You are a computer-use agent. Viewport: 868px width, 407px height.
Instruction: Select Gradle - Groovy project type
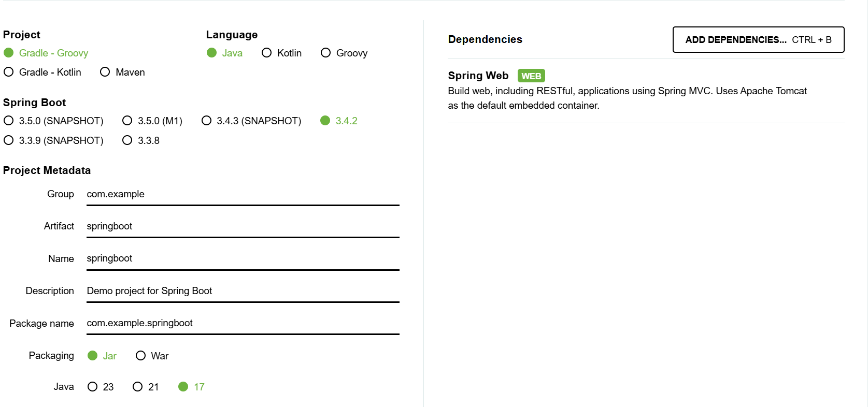coord(46,53)
